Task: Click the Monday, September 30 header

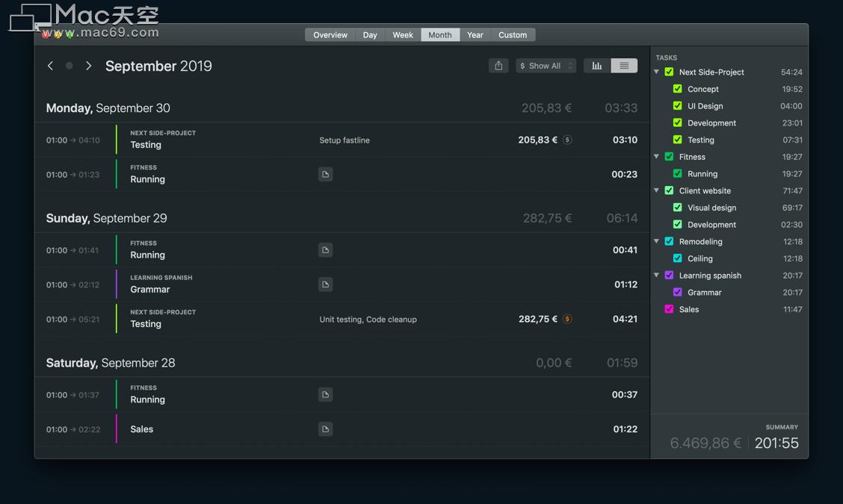Action: point(108,108)
